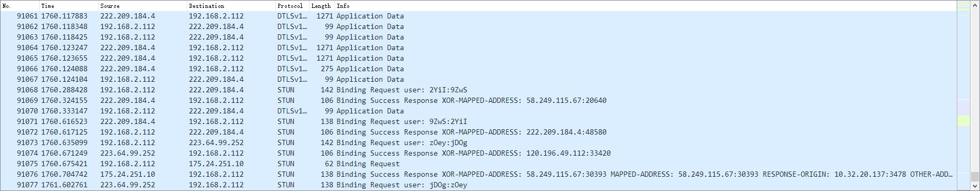Image resolution: width=980 pixels, height=191 pixels.
Task: Click the scrollbar up arrow
Action: tap(975, 5)
